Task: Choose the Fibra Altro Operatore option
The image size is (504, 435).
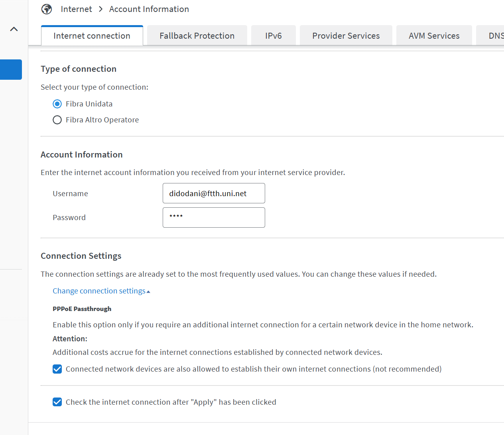Action: tap(57, 120)
